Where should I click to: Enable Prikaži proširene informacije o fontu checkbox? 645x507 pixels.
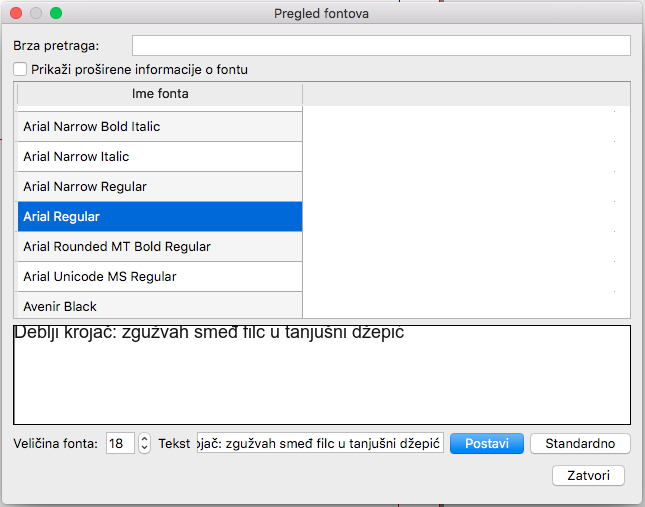click(21, 70)
